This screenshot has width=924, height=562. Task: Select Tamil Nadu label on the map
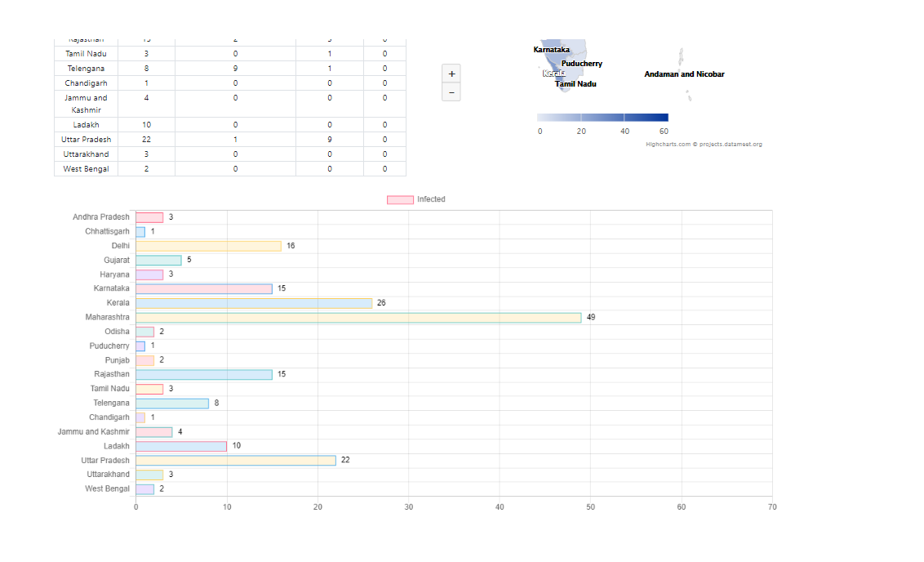[x=575, y=84]
